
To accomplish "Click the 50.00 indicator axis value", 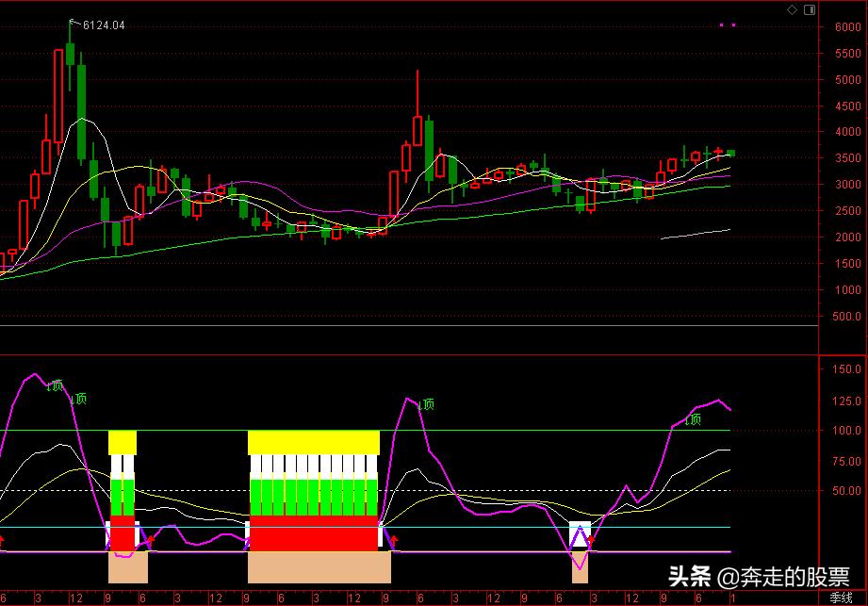I will [847, 490].
